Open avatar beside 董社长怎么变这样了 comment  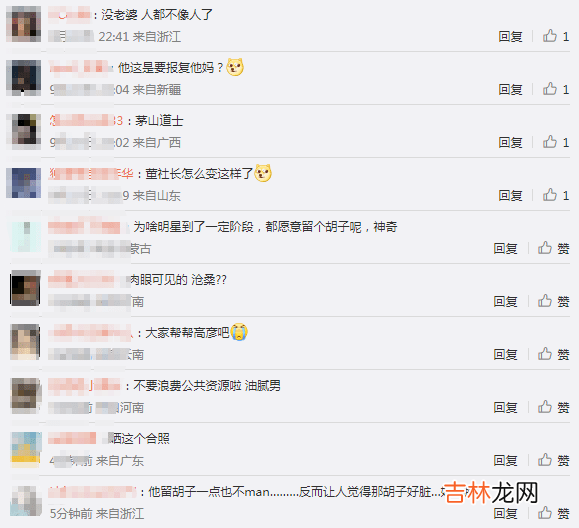[x=24, y=183]
